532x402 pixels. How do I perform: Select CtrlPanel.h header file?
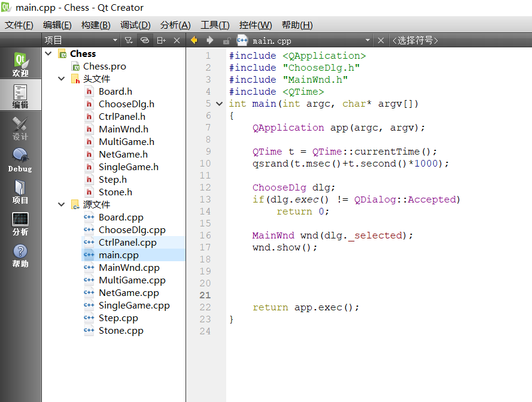click(x=122, y=117)
